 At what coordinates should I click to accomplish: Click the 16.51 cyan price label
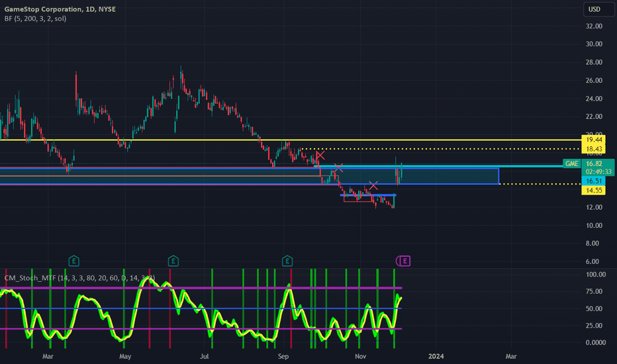594,181
